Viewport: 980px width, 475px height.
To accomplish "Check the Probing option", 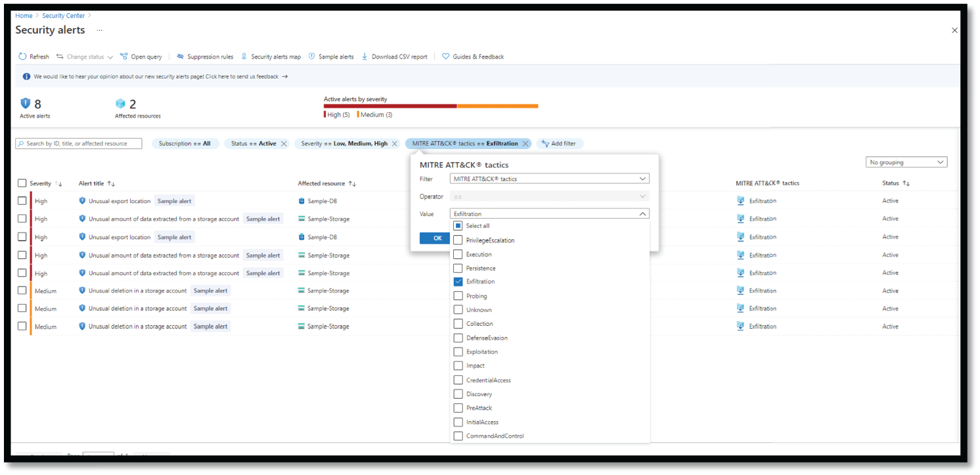I will click(458, 296).
